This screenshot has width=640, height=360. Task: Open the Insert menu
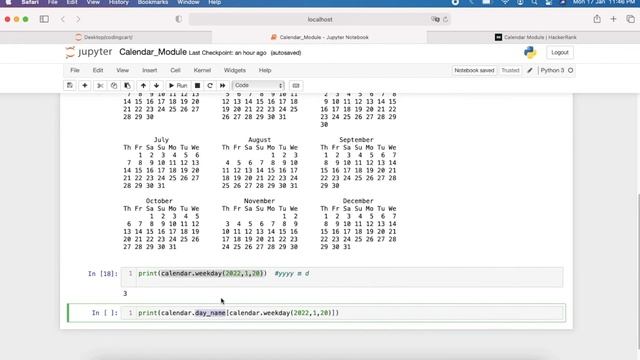(x=149, y=70)
